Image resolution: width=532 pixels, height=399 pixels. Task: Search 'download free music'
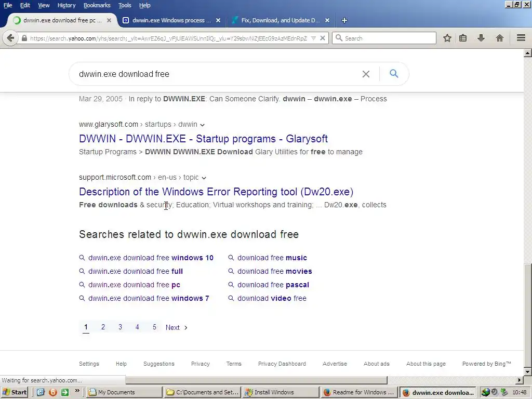point(272,258)
